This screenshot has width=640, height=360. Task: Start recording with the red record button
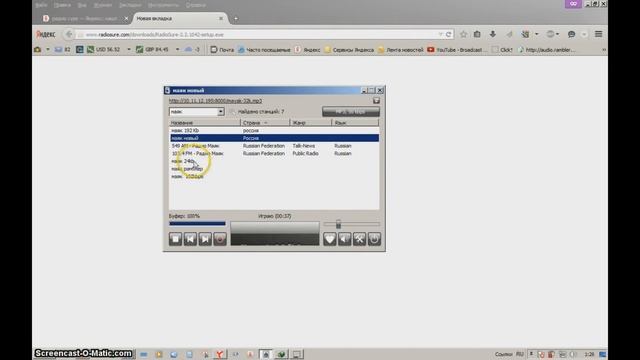(220, 239)
